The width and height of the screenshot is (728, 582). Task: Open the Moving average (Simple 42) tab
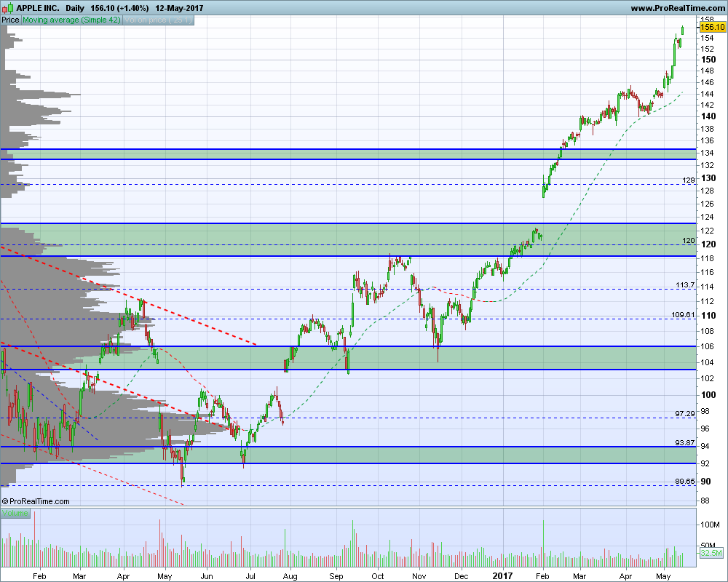pos(71,20)
